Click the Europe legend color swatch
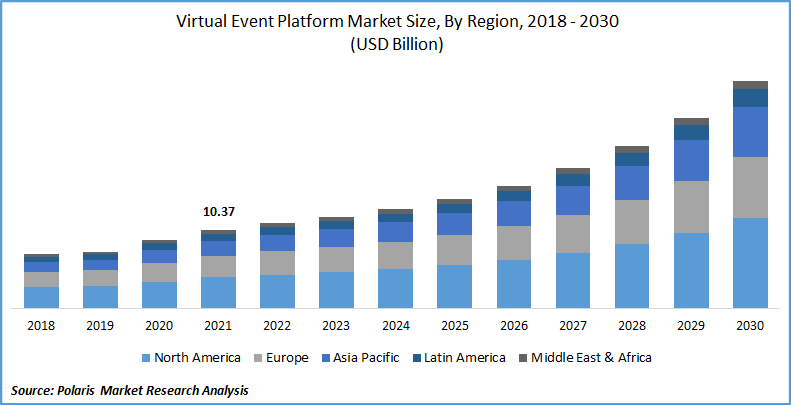The width and height of the screenshot is (791, 405). [256, 358]
